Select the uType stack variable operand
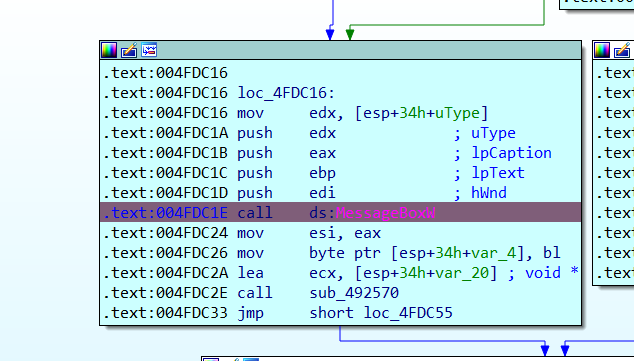634x361 pixels. click(457, 113)
